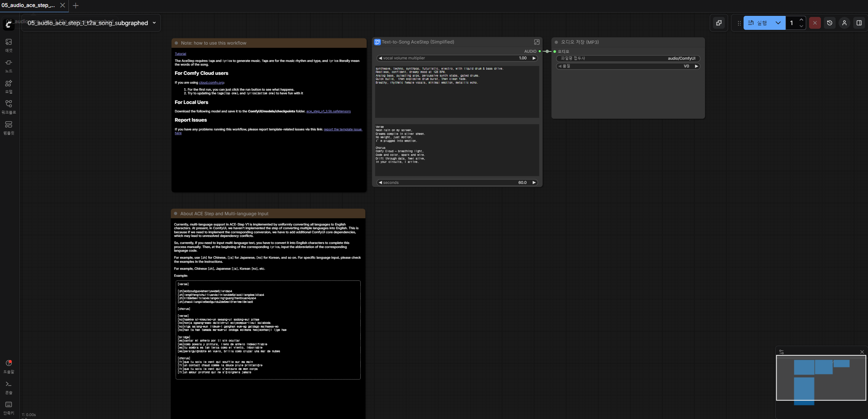Screen dimensions: 868x419
Task: Expand the run (실행) button dropdown arrow
Action: coord(778,23)
